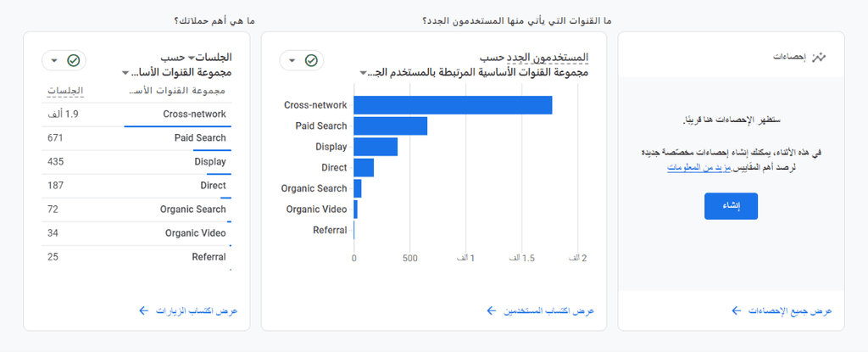Click the Organic Search table row

pyautogui.click(x=136, y=210)
